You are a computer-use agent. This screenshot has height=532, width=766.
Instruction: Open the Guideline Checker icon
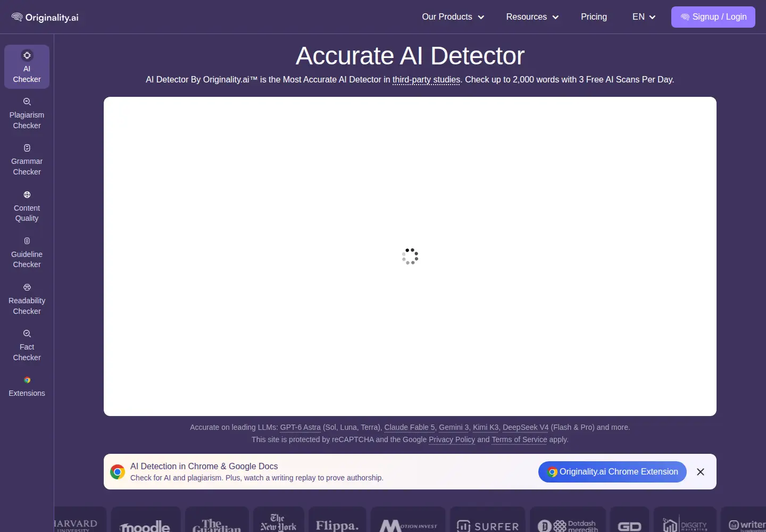tap(27, 241)
